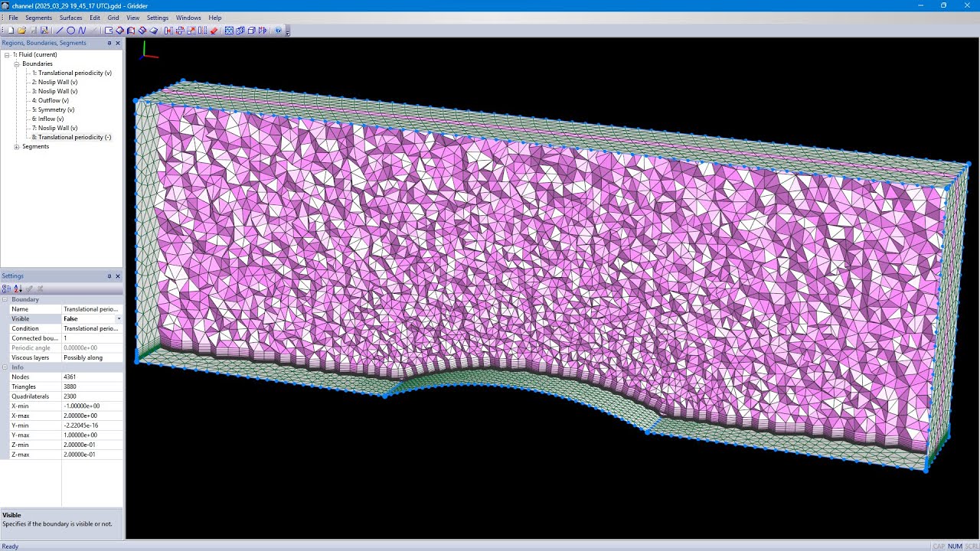This screenshot has height=551, width=980.
Task: Click the Triangles value 3880
Action: (70, 386)
